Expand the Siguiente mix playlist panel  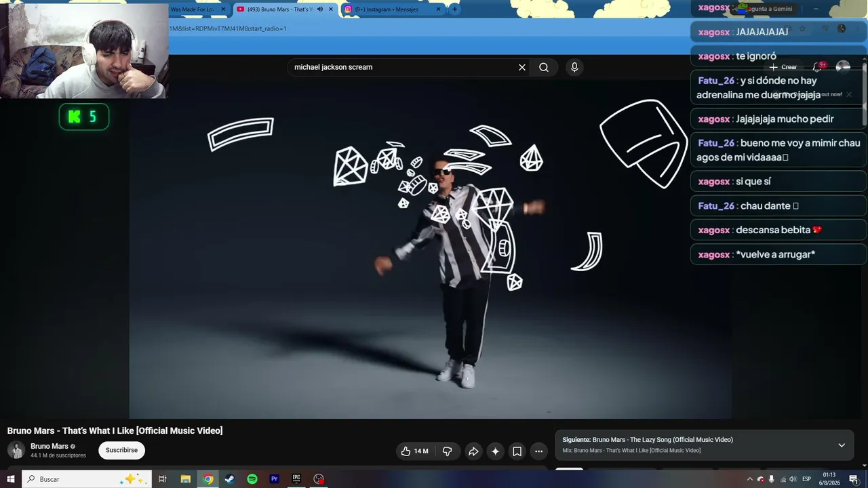(x=842, y=445)
